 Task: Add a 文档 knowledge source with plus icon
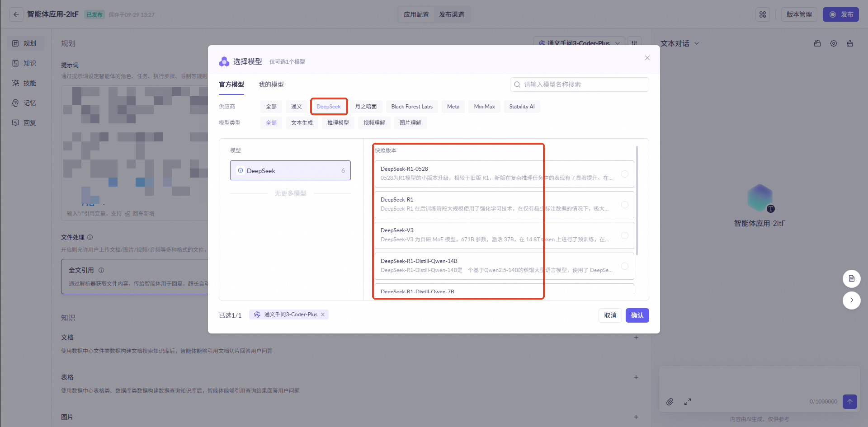click(x=636, y=338)
